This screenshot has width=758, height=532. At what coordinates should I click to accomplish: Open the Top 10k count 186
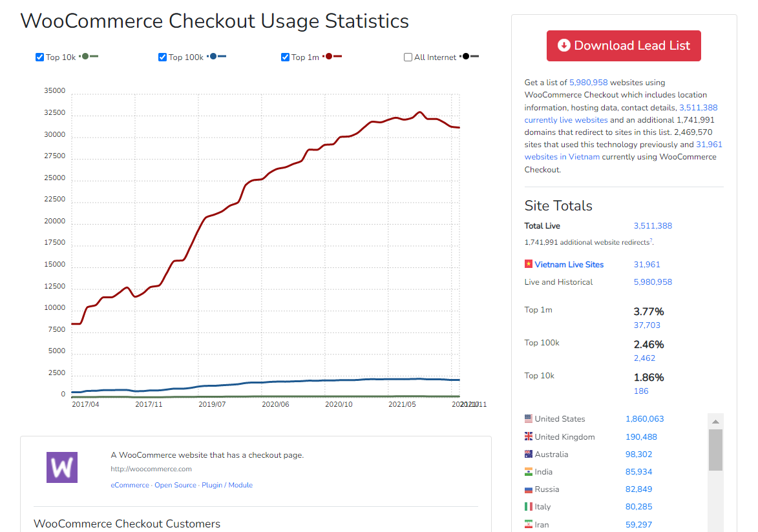click(x=641, y=391)
